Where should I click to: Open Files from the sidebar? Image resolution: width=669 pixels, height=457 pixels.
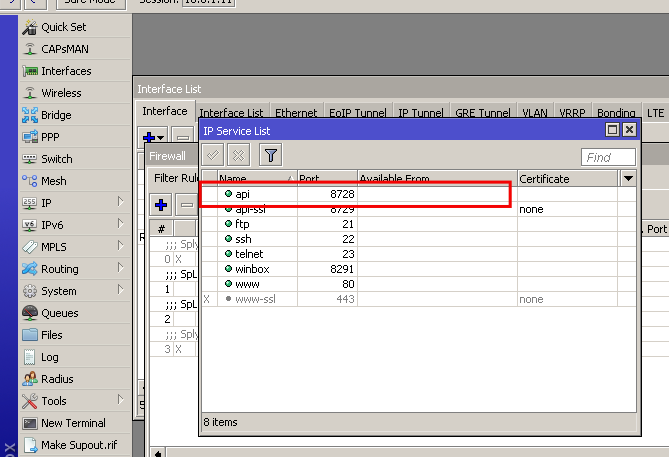click(x=75, y=335)
